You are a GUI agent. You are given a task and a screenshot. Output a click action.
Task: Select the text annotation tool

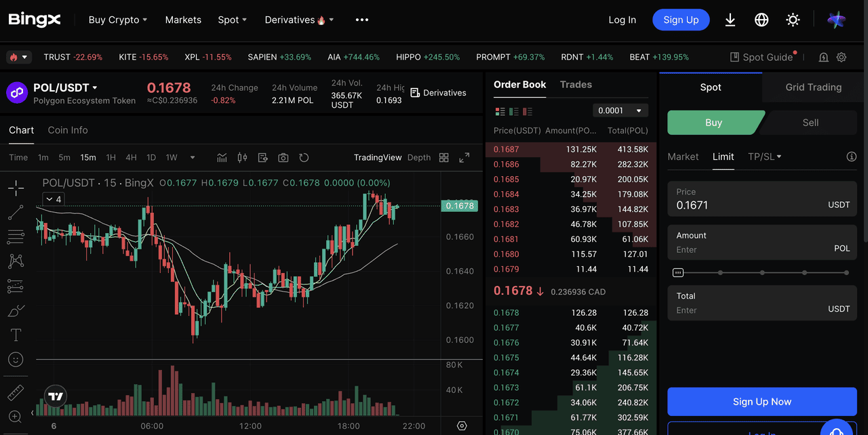(16, 335)
